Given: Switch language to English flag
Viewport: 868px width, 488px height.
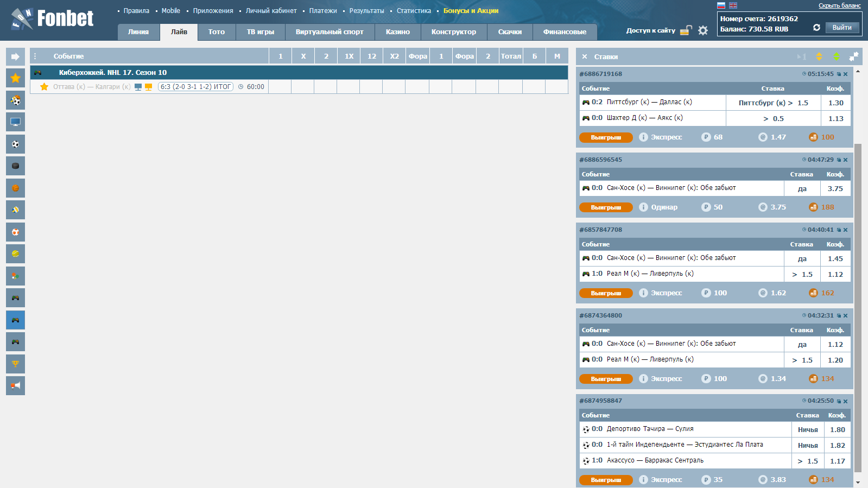Looking at the screenshot, I should tap(733, 5).
